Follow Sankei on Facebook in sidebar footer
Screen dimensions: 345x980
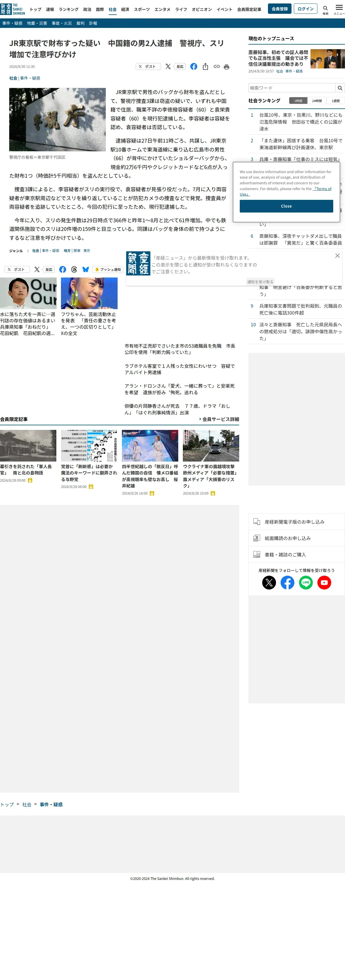[x=287, y=582]
